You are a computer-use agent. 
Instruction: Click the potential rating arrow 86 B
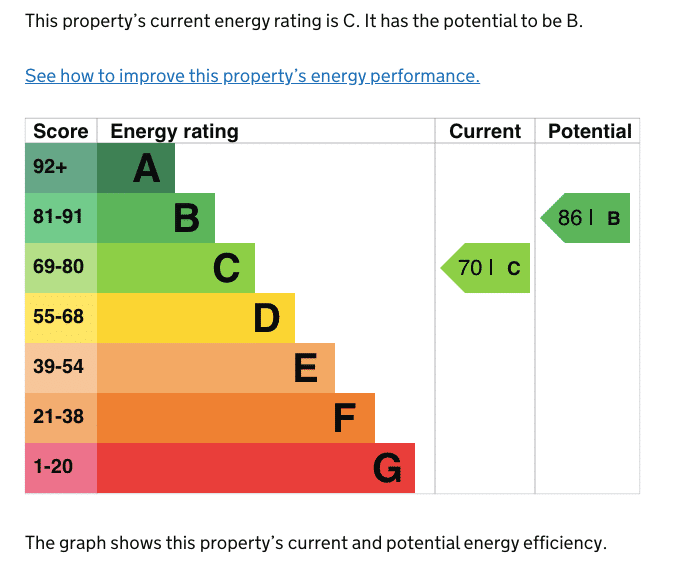point(585,218)
